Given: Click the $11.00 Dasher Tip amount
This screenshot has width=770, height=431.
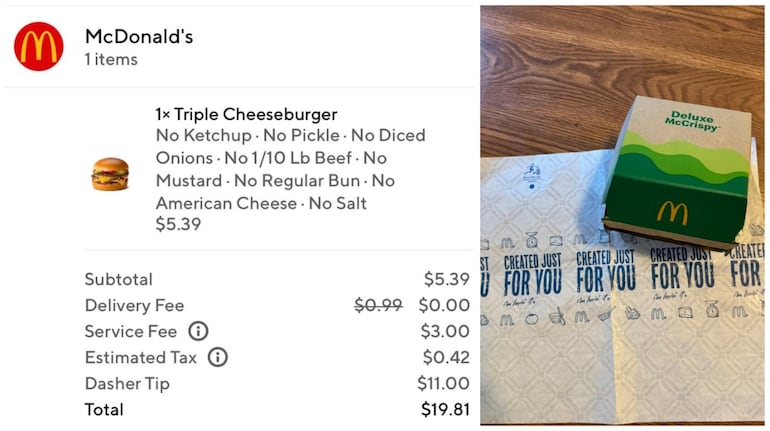Looking at the screenshot, I should (443, 383).
